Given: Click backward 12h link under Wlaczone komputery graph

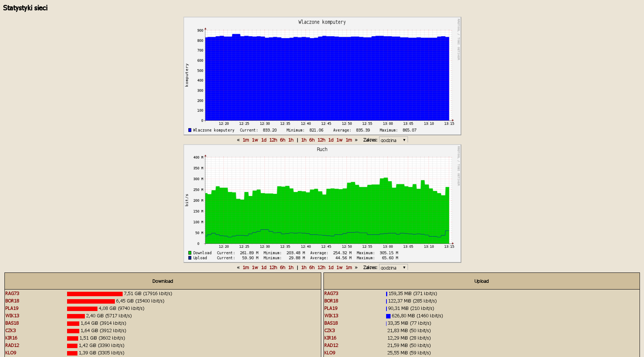Looking at the screenshot, I should [273, 140].
